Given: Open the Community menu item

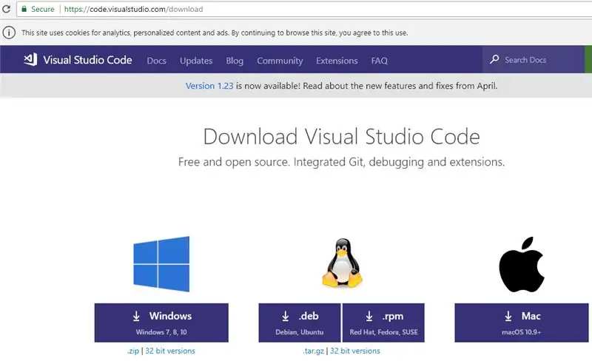Looking at the screenshot, I should pyautogui.click(x=280, y=61).
